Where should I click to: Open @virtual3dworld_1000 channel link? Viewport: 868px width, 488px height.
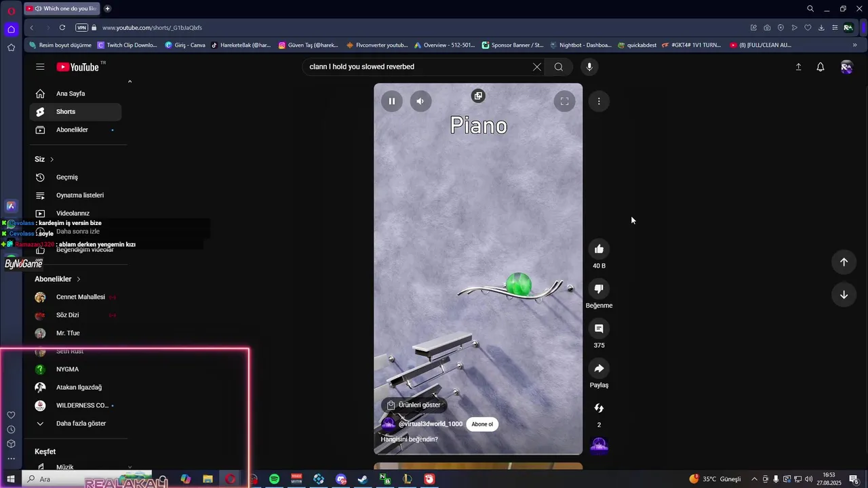tap(431, 424)
